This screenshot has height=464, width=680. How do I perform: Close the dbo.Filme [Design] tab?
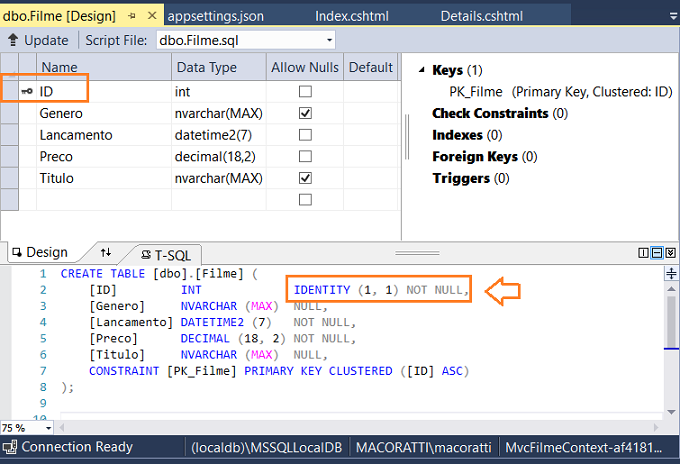pos(152,16)
